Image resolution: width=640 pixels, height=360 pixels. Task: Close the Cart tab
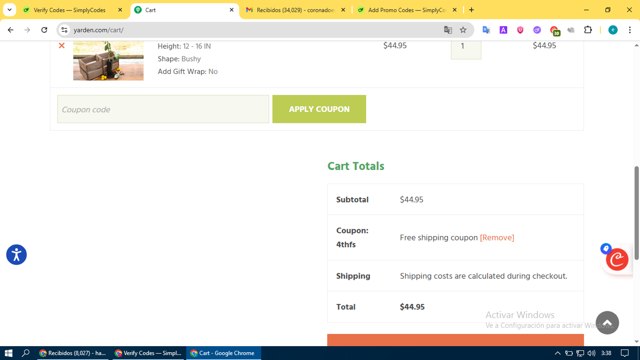coord(231,10)
